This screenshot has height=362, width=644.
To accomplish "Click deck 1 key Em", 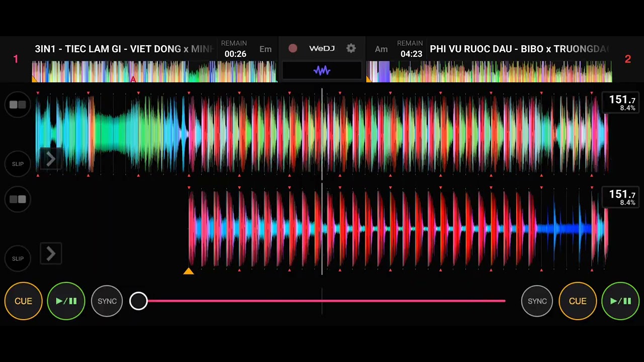I will pyautogui.click(x=266, y=49).
